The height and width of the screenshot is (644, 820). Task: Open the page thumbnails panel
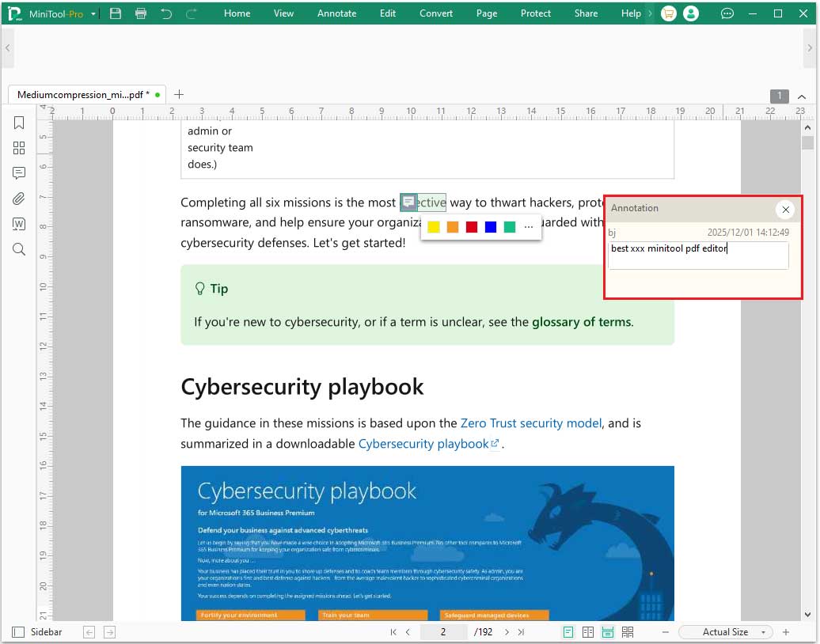(x=19, y=148)
